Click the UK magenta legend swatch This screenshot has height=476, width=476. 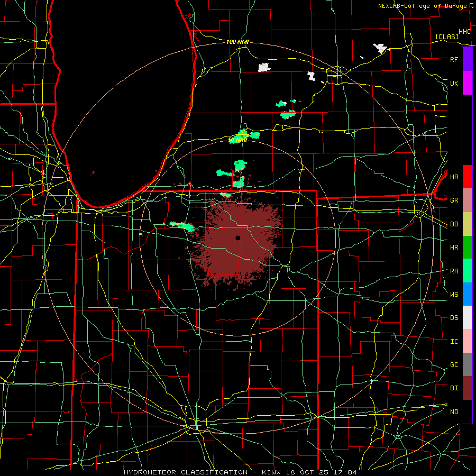(467, 83)
